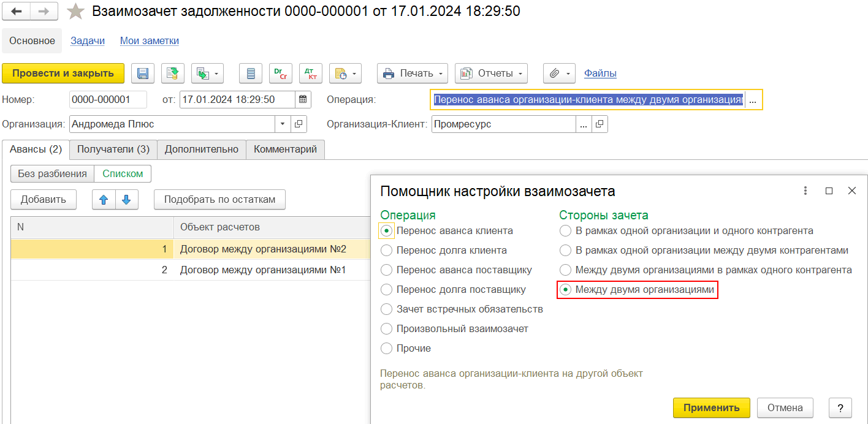Click Объект расчетов column header
The image size is (868, 424).
point(272,227)
